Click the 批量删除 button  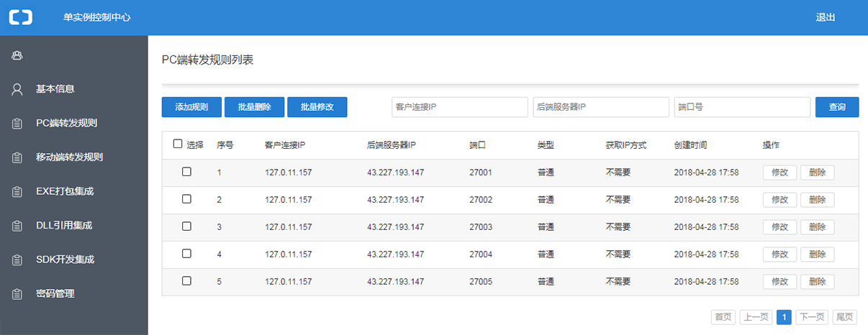(x=254, y=107)
